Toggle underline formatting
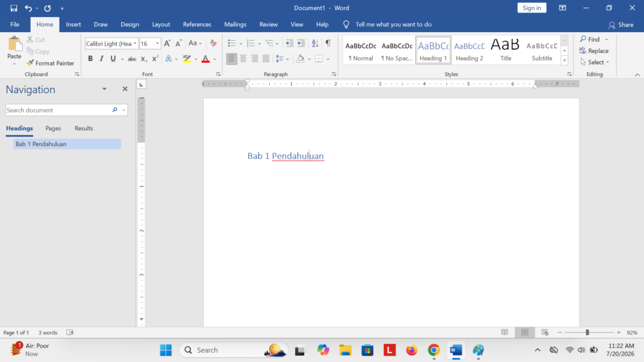The height and width of the screenshot is (362, 644). [113, 59]
